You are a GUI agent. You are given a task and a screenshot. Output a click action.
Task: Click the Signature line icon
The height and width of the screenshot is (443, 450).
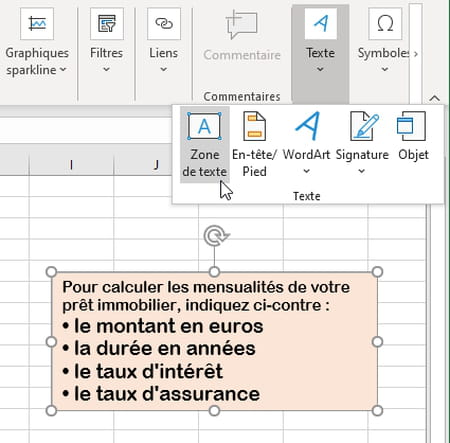[364, 126]
